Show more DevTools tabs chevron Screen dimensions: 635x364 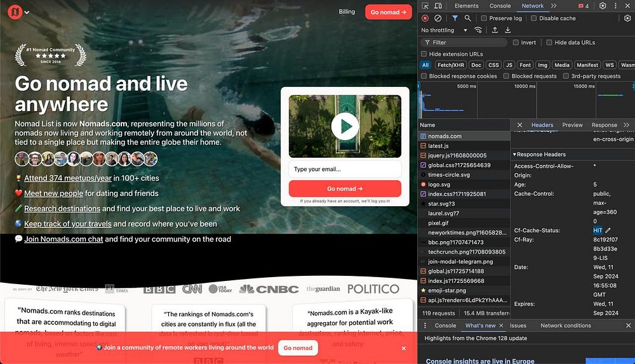(554, 6)
